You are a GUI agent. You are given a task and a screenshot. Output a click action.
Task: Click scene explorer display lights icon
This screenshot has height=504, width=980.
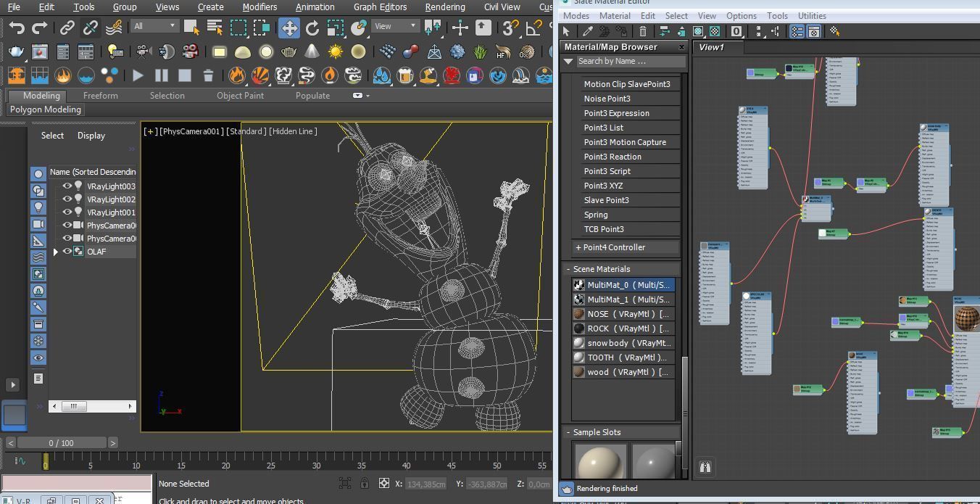[38, 207]
